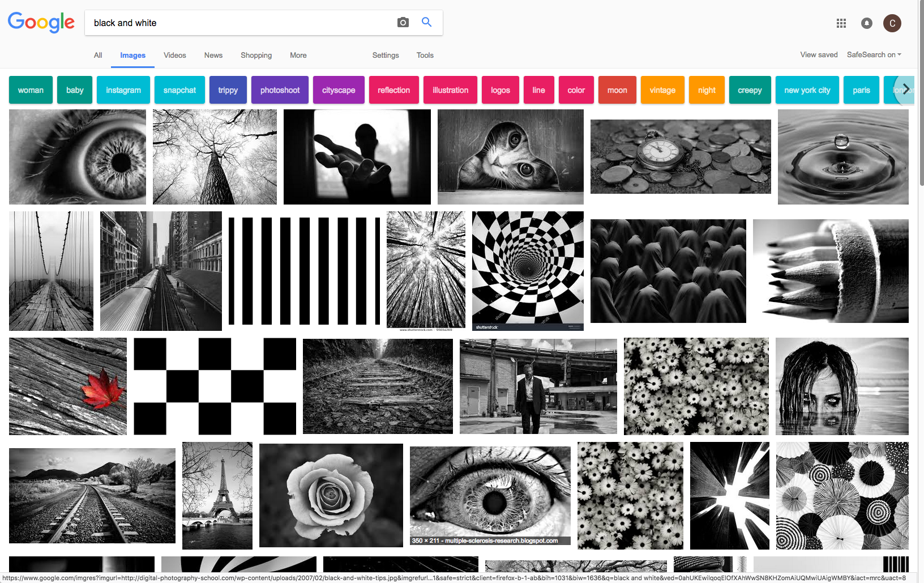Viewport: 924px width, 583px height.
Task: Select the teal 'woman' filter chip
Action: pyautogui.click(x=31, y=90)
